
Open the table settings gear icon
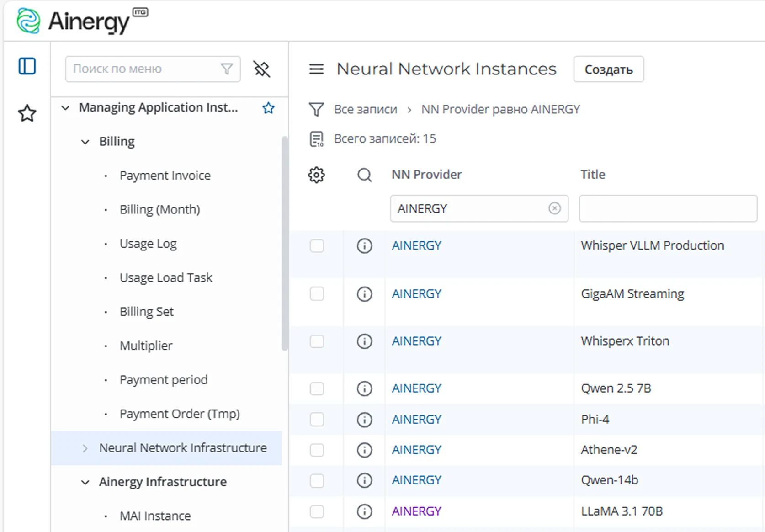pos(316,175)
